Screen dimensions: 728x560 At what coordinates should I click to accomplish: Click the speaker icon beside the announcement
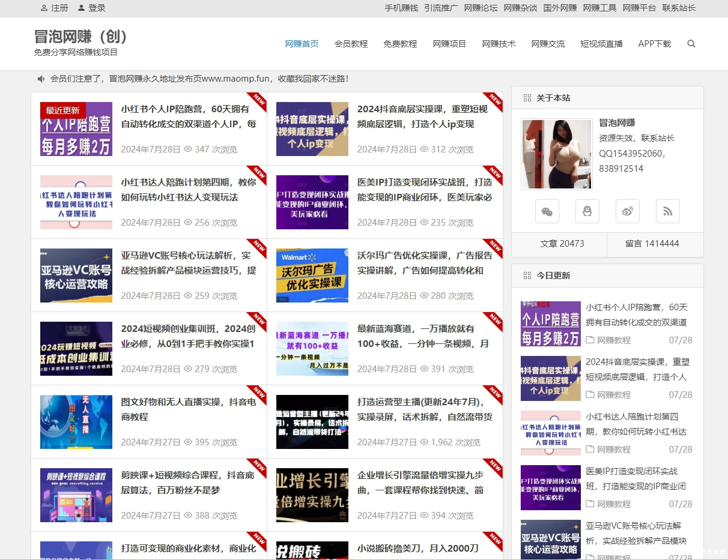point(40,79)
